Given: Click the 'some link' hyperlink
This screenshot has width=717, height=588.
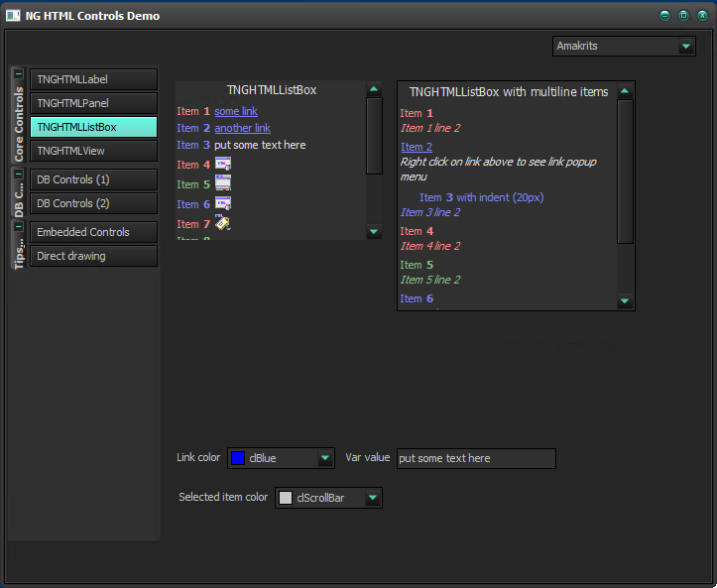Looking at the screenshot, I should tap(235, 112).
